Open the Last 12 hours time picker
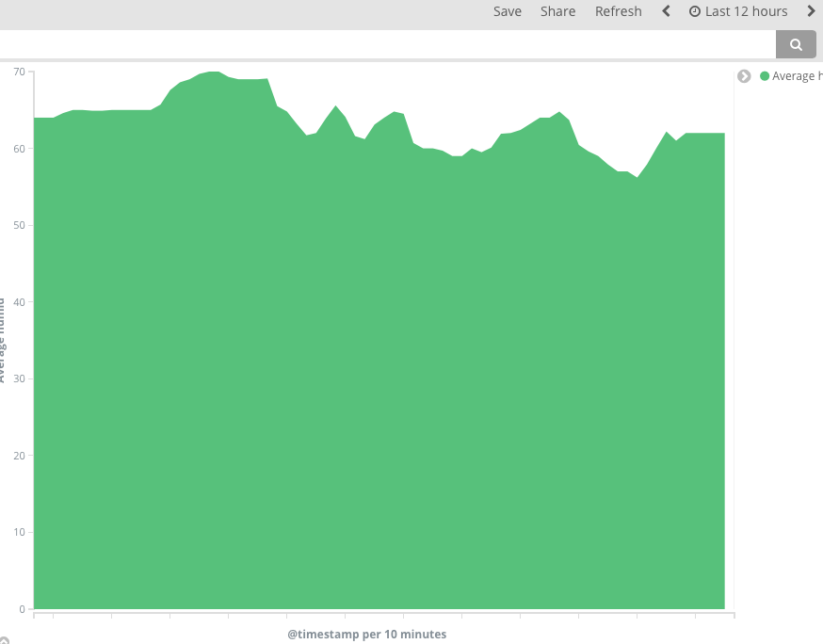Viewport: 823px width, 644px height. tap(738, 11)
